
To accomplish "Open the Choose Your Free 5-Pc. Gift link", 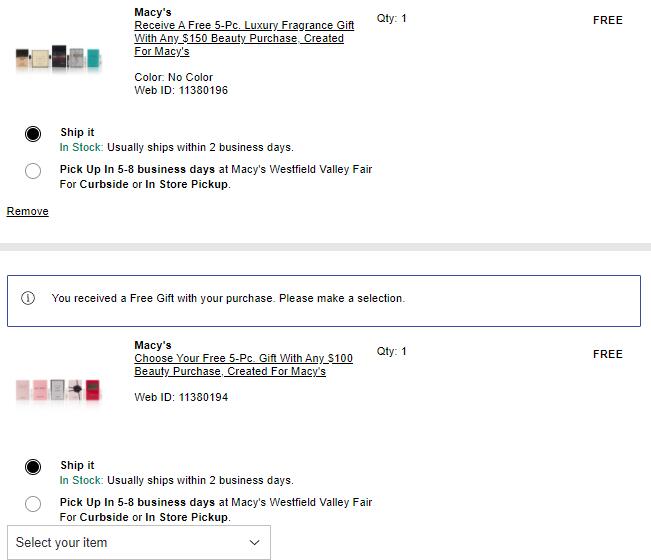I will 243,364.
